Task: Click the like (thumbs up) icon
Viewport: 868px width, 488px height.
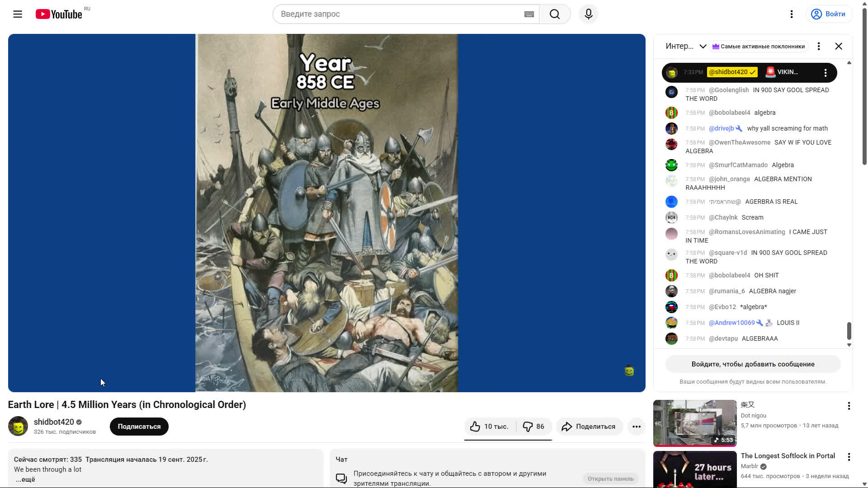Action: [x=474, y=426]
